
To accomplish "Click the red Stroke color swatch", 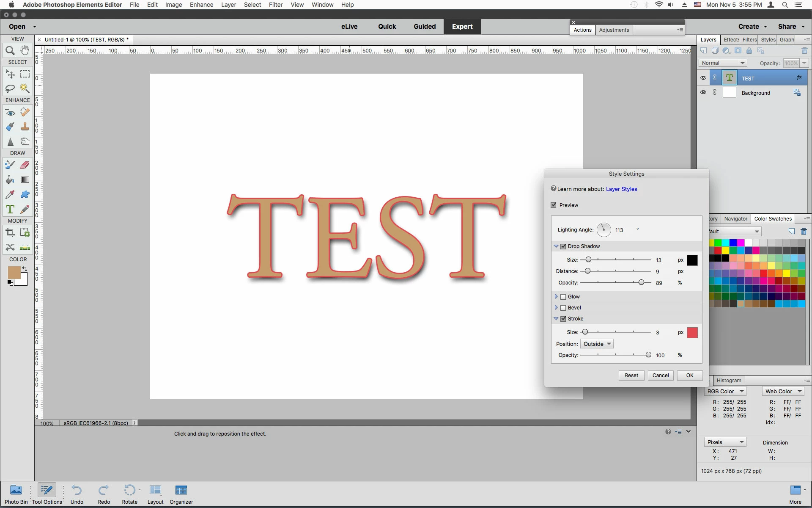I will point(692,332).
